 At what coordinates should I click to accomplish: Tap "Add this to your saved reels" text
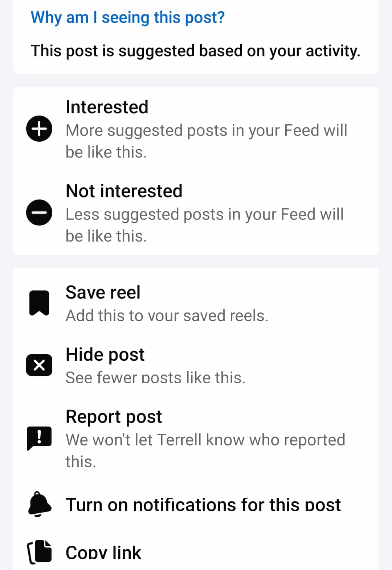(167, 316)
